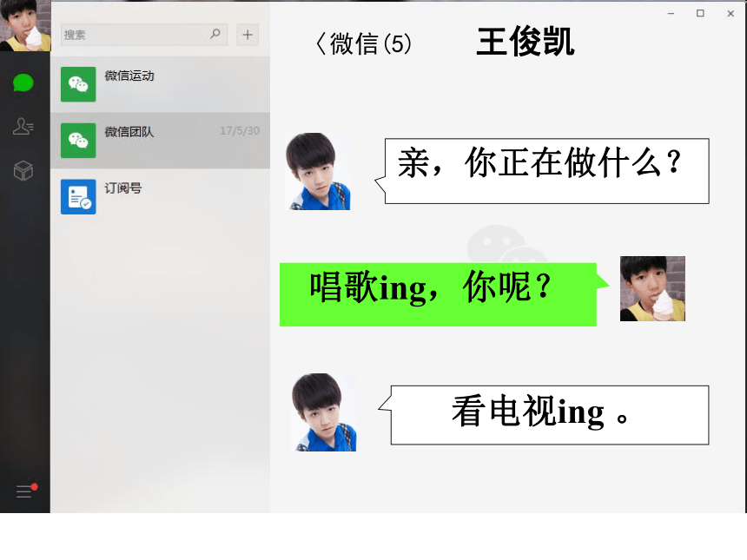The width and height of the screenshot is (747, 560).
Task: Click the plus button to start chat
Action: coord(248,34)
